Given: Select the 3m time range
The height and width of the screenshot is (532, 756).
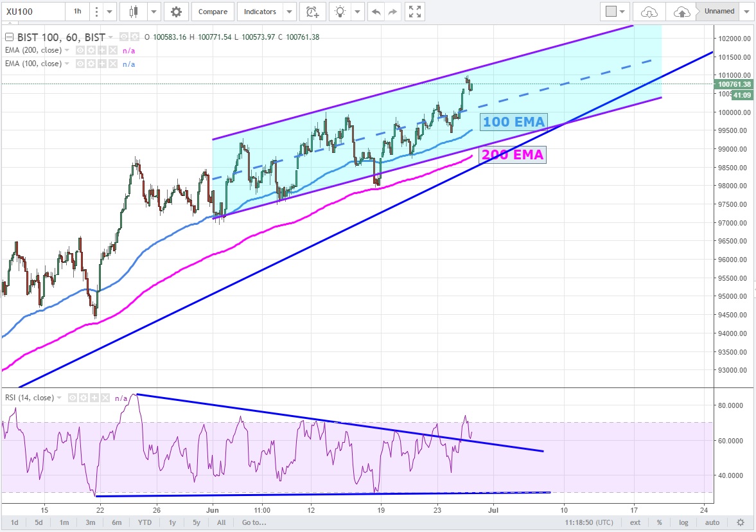Looking at the screenshot, I should coord(91,522).
